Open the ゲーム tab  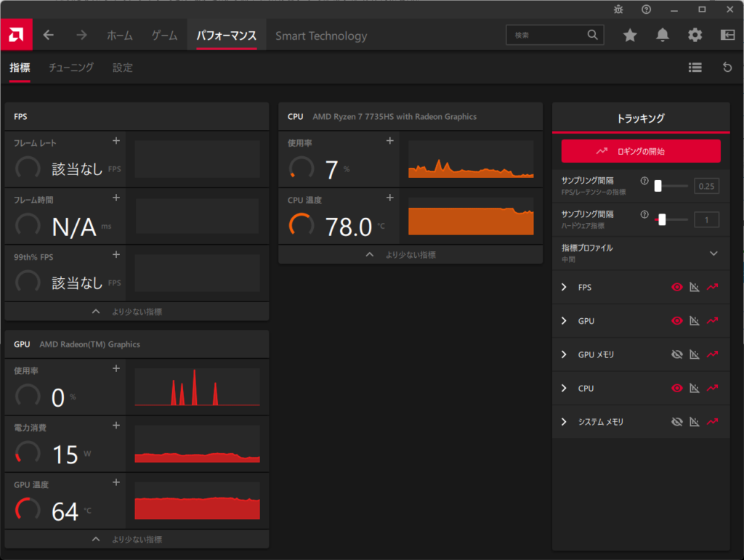pos(164,36)
